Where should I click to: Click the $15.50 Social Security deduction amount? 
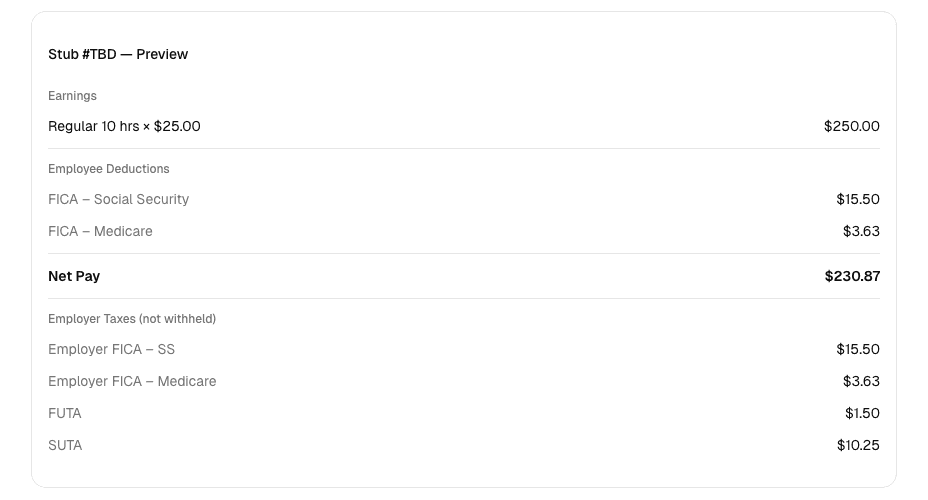pyautogui.click(x=858, y=199)
